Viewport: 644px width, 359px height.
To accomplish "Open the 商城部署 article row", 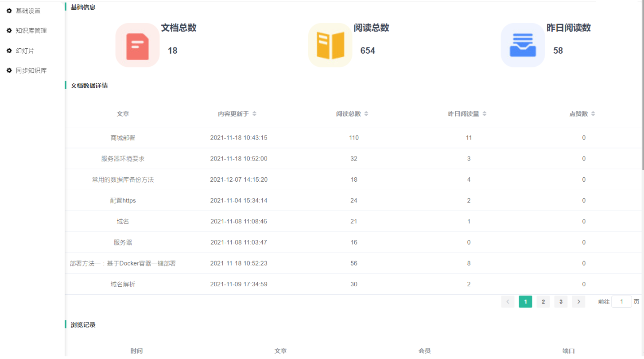I will [x=123, y=138].
